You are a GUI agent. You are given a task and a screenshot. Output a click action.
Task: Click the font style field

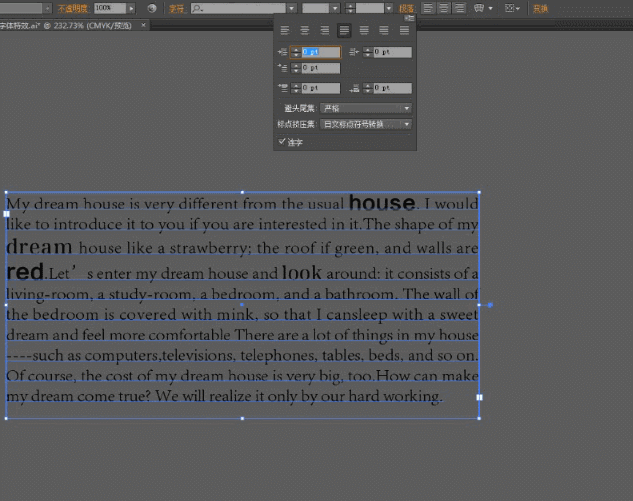click(316, 8)
